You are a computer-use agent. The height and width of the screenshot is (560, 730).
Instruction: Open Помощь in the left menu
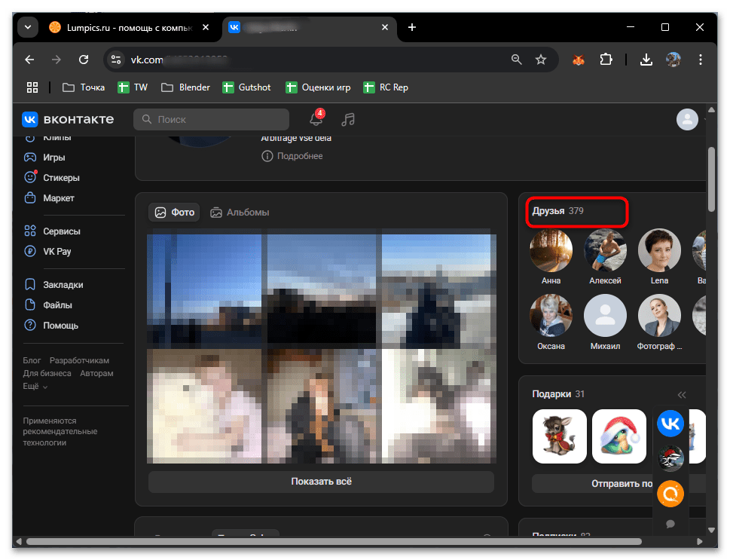[x=50, y=326]
